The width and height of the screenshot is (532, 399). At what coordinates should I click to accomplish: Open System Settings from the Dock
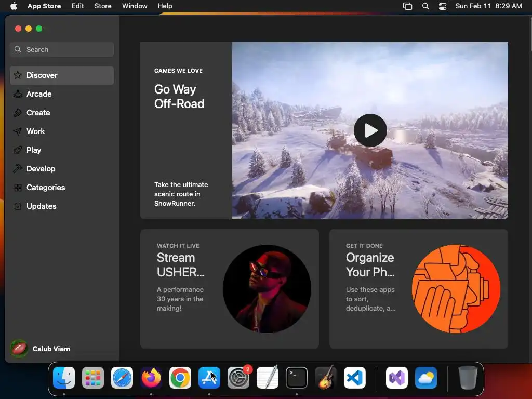[x=238, y=378]
